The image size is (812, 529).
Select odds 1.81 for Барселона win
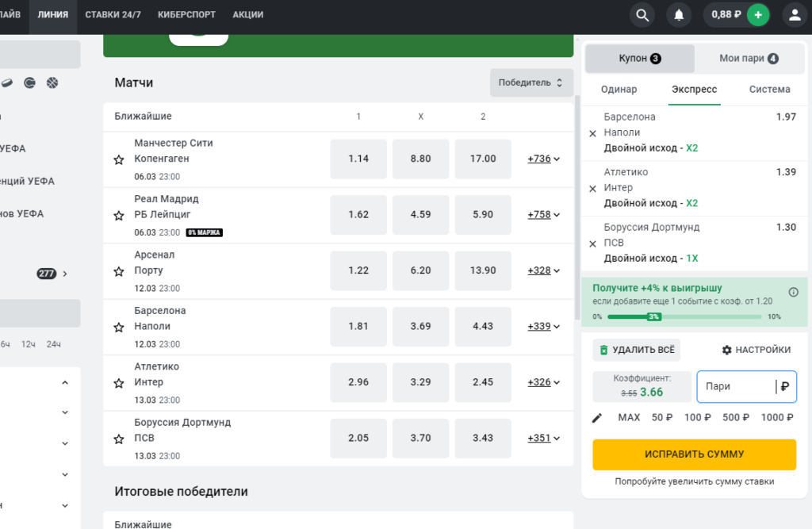(358, 327)
